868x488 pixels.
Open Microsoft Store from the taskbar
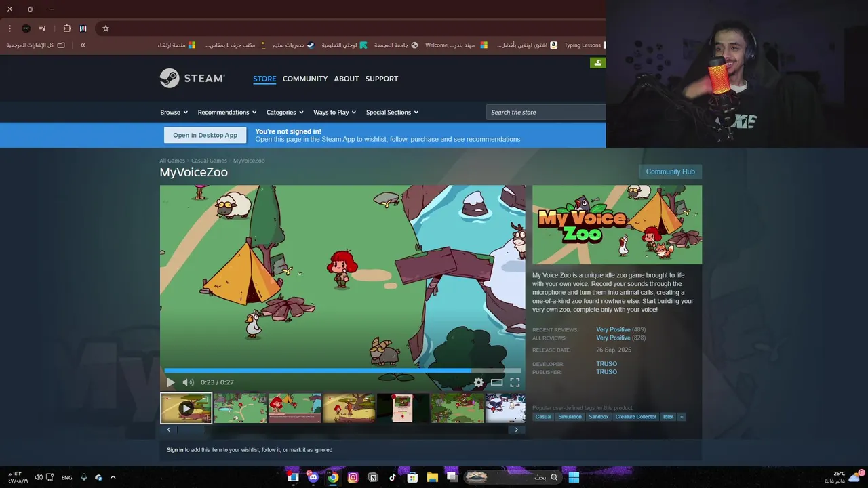pos(412,477)
